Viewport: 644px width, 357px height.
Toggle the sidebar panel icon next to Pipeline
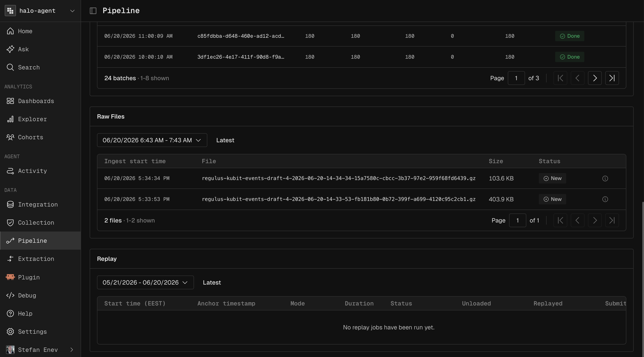click(x=93, y=11)
